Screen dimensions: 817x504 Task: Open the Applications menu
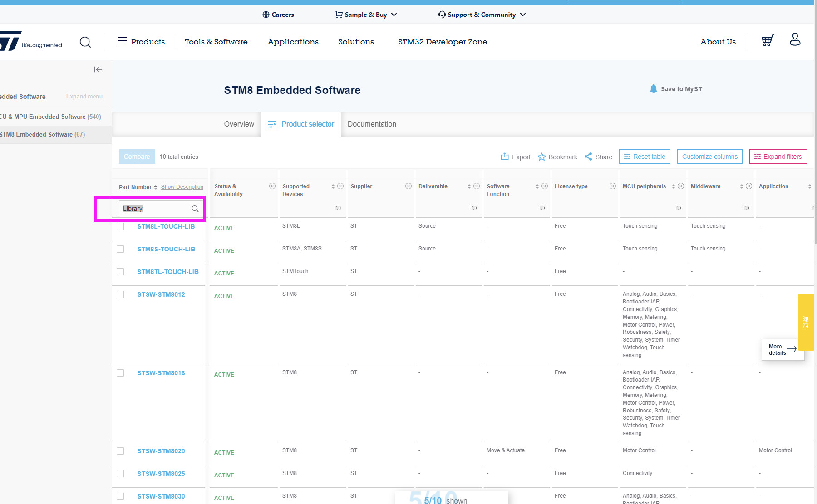point(293,42)
